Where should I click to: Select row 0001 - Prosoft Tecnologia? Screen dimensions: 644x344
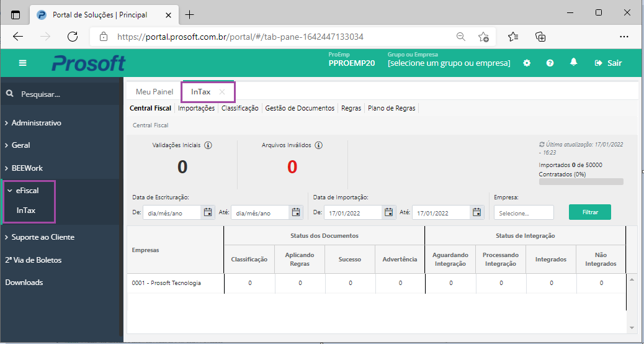(376, 283)
